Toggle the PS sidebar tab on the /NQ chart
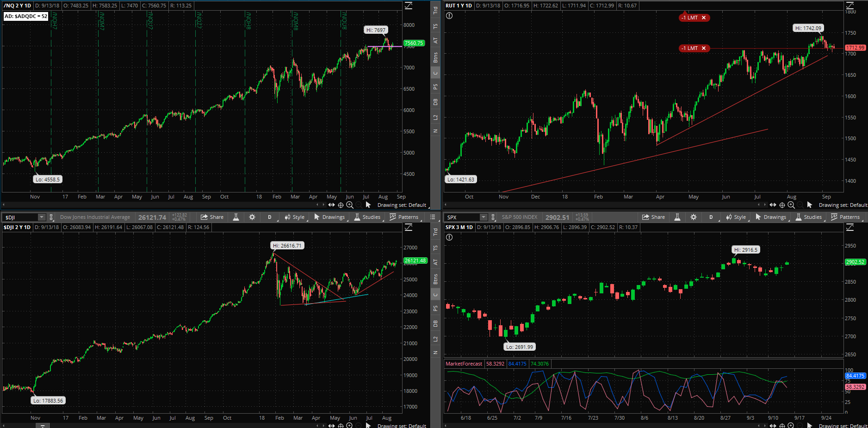The image size is (868, 428). coord(435,87)
